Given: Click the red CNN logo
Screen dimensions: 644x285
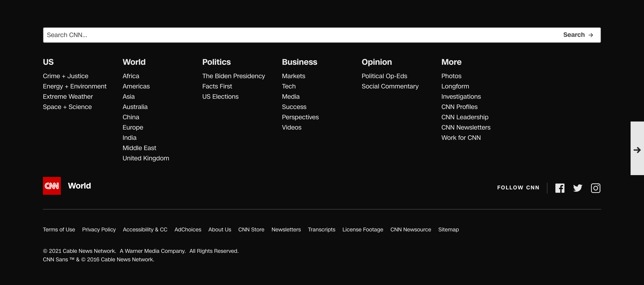Looking at the screenshot, I should coord(52,186).
